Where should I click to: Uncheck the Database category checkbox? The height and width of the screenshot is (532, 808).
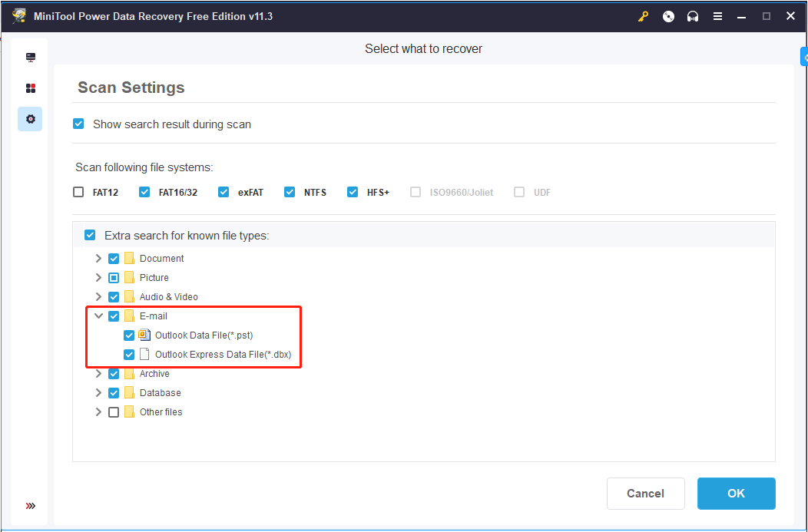[114, 393]
